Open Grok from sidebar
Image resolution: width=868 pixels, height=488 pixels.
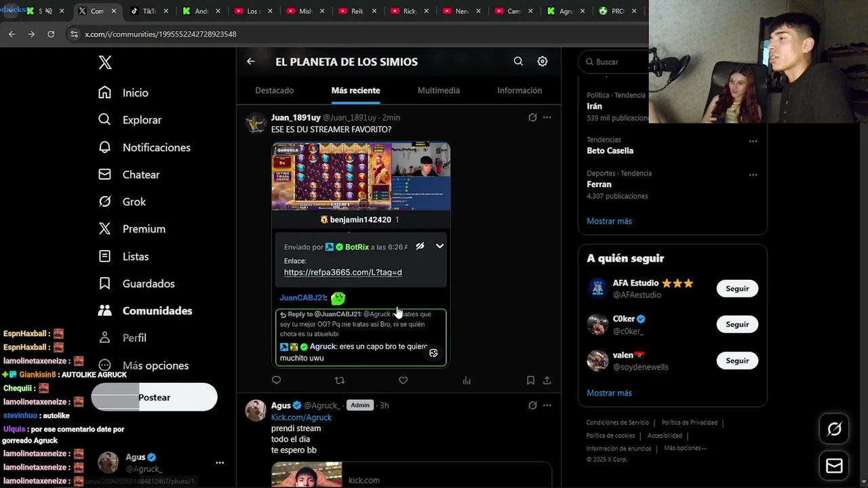tap(122, 201)
